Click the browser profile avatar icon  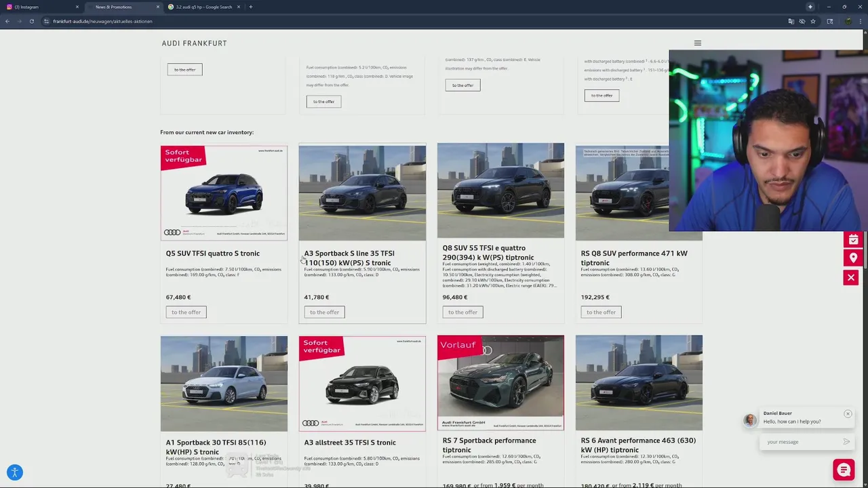pyautogui.click(x=848, y=21)
